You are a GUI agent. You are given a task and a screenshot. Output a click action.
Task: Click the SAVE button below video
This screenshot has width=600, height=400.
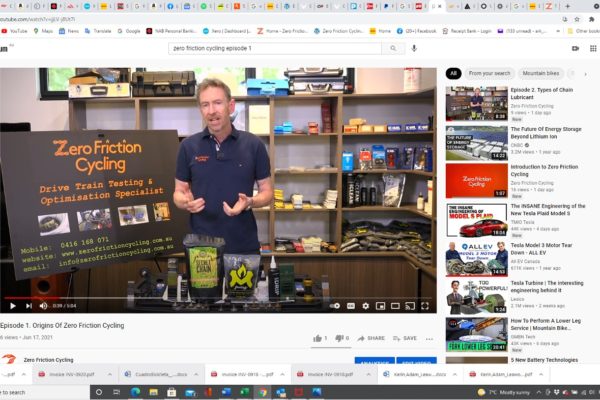405,338
